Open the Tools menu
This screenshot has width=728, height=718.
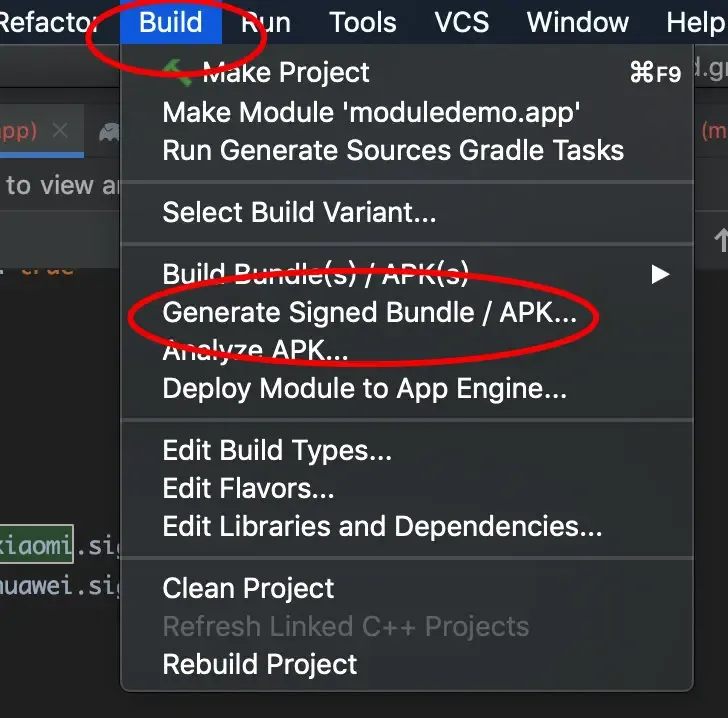(x=362, y=22)
